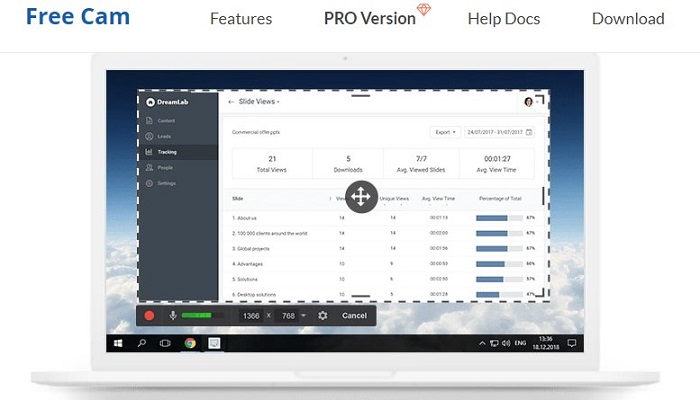Viewport: 700px width, 400px height.
Task: Click the 7/7 Avg. Viewed Slides stat
Action: [x=421, y=164]
